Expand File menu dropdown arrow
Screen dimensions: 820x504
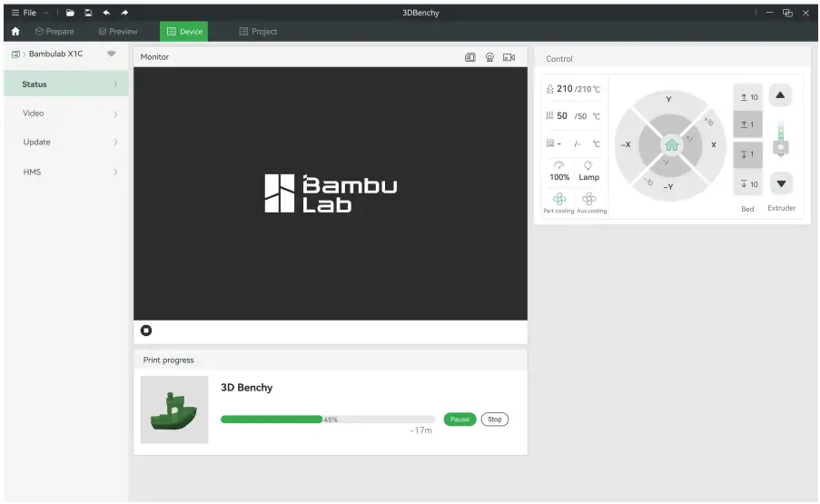[x=45, y=13]
